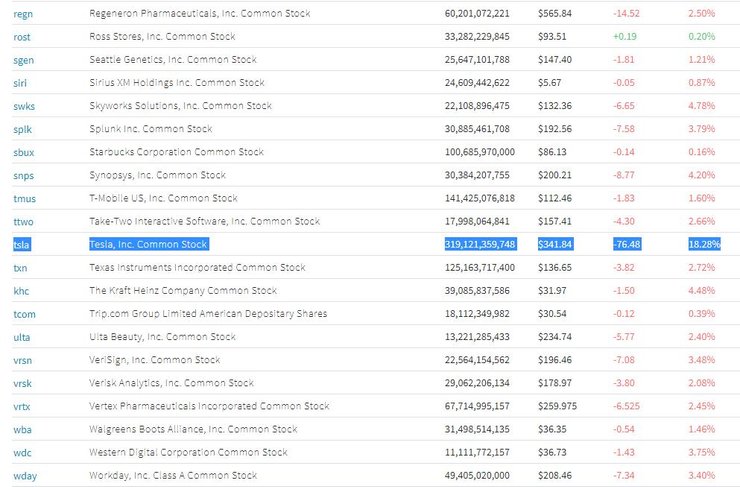Click the rost ticker symbol
Image resolution: width=740 pixels, height=487 pixels.
[x=22, y=37]
